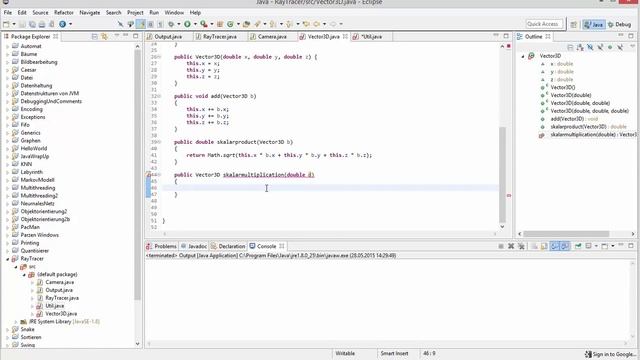Select skalarproduct(Vector3D) in Outline
The height and width of the screenshot is (360, 640).
(x=578, y=127)
